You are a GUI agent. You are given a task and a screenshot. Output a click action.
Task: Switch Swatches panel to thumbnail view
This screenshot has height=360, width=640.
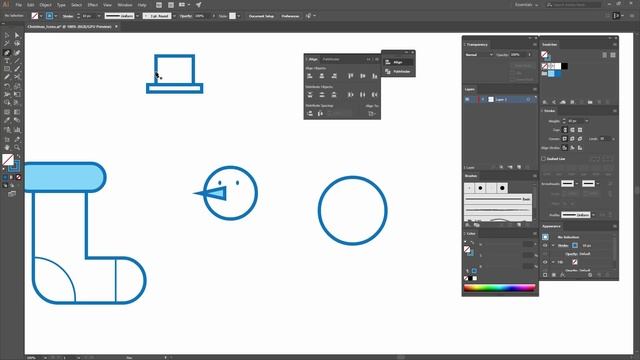(613, 55)
